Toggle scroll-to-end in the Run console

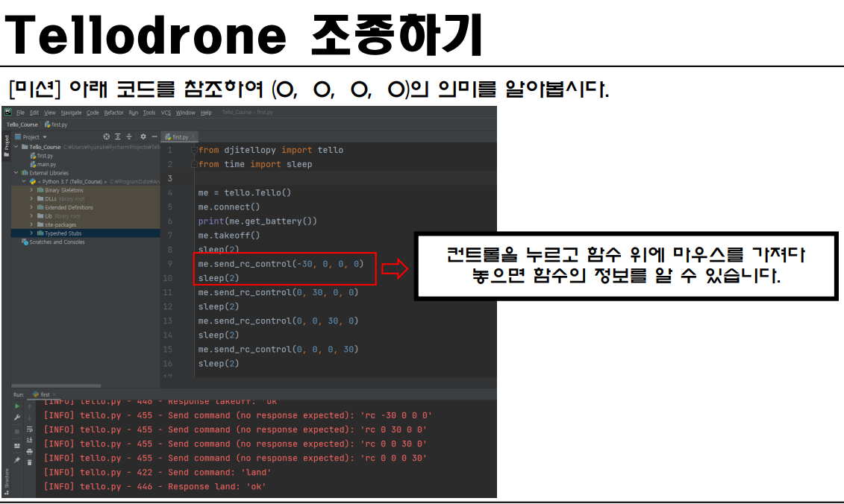30,440
